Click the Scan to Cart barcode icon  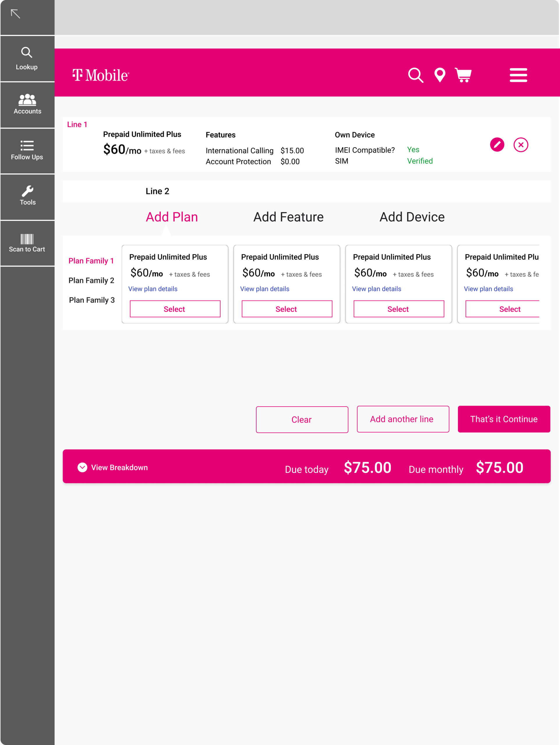pos(27,239)
